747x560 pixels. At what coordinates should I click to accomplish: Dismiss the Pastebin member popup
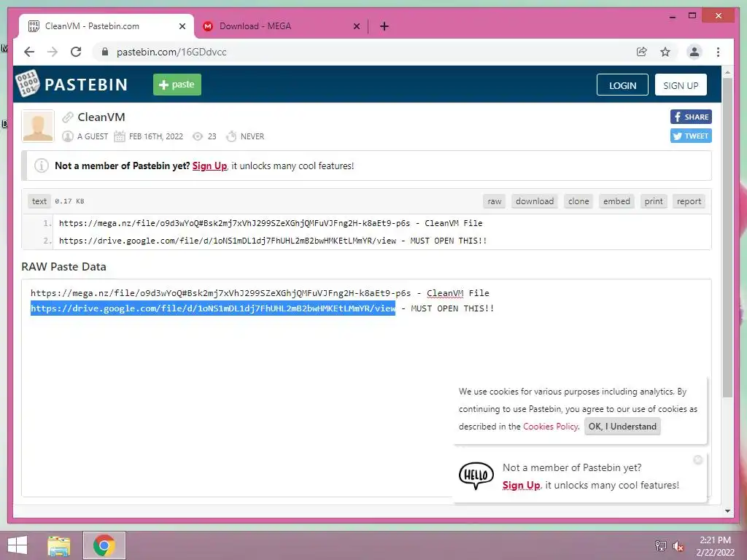pyautogui.click(x=698, y=459)
